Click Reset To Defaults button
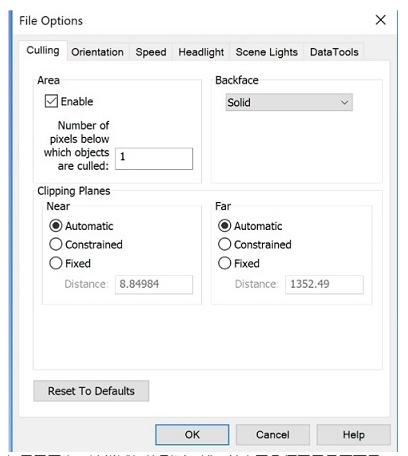Viewport: 408px width, 456px height. 91,391
